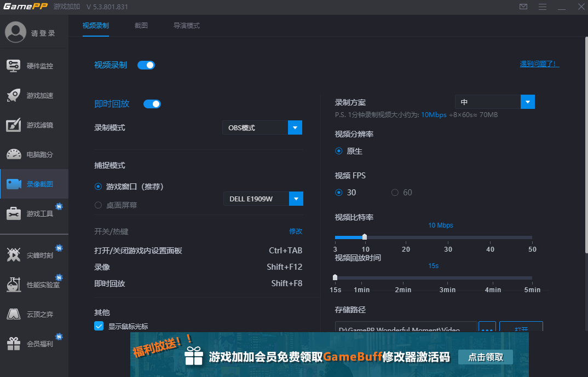This screenshot has height=377, width=588.
Task: Expand the 录制方案 quality dropdown
Action: click(x=528, y=102)
